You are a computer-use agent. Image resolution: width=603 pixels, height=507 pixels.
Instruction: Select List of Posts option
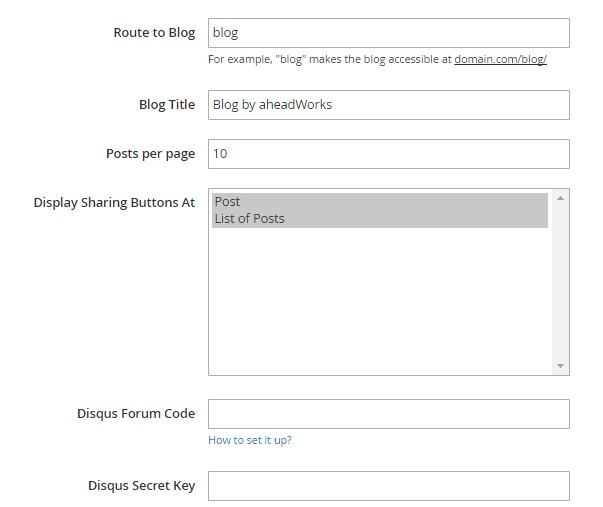(x=380, y=219)
